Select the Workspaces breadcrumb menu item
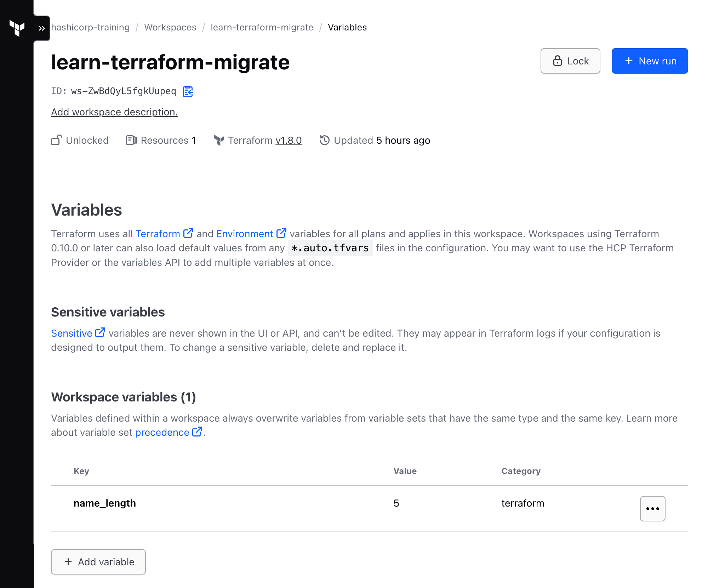This screenshot has height=588, width=725. tap(170, 27)
